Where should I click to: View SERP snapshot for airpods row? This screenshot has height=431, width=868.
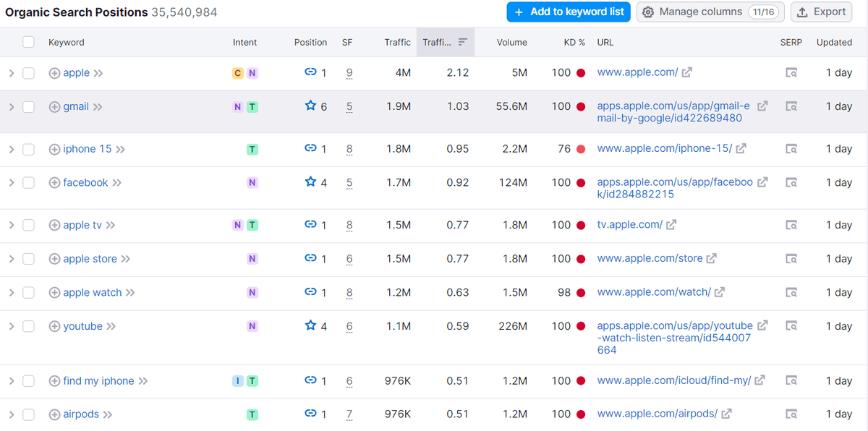click(791, 414)
